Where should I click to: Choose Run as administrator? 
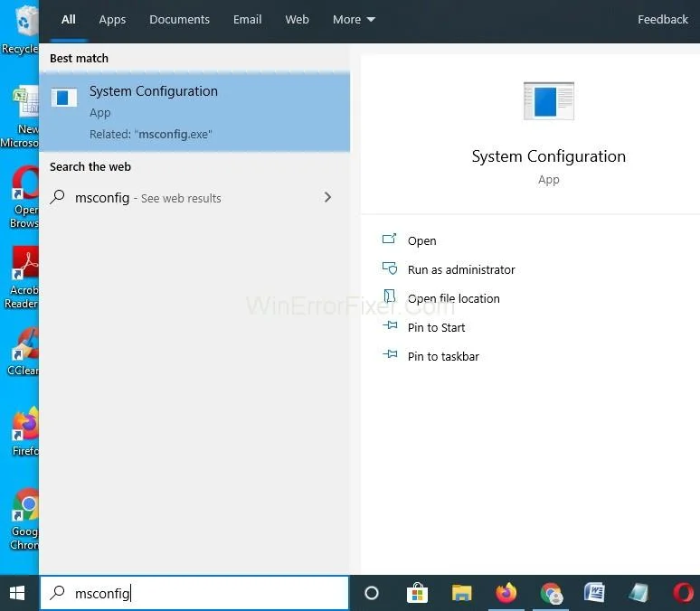tap(460, 269)
